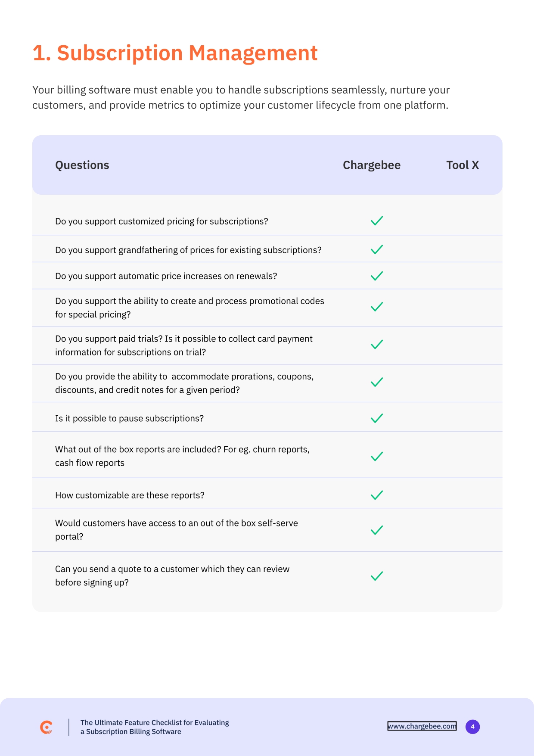Click the checkmark for paid trials row
534x756 pixels.
377,345
